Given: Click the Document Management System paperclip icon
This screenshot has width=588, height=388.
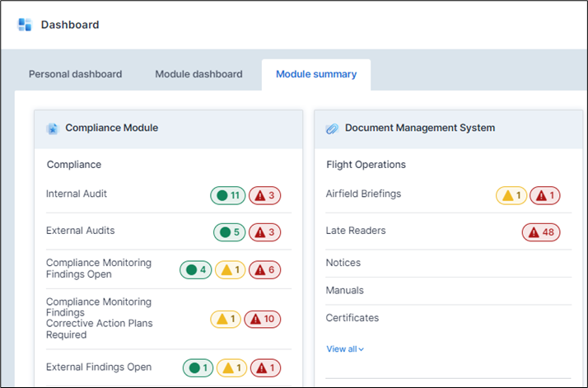Looking at the screenshot, I should [332, 129].
